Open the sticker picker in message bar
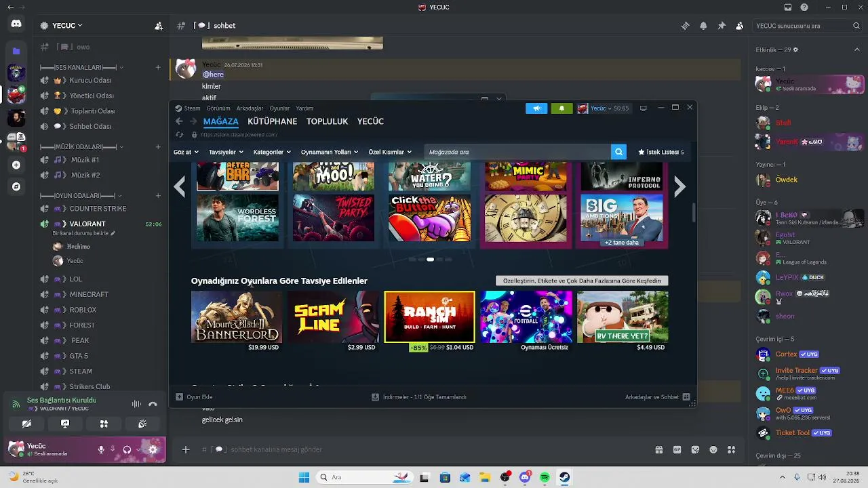The width and height of the screenshot is (868, 488). (x=695, y=449)
